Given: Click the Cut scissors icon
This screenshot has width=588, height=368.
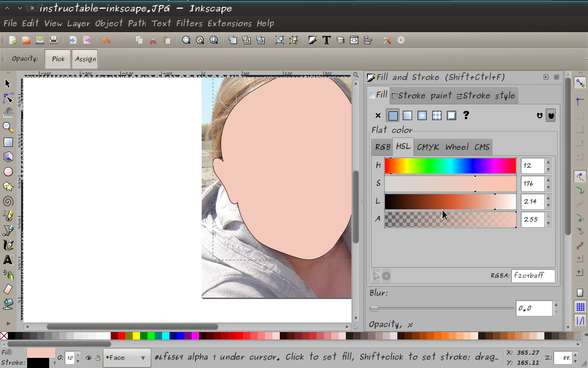Looking at the screenshot, I should (153, 40).
